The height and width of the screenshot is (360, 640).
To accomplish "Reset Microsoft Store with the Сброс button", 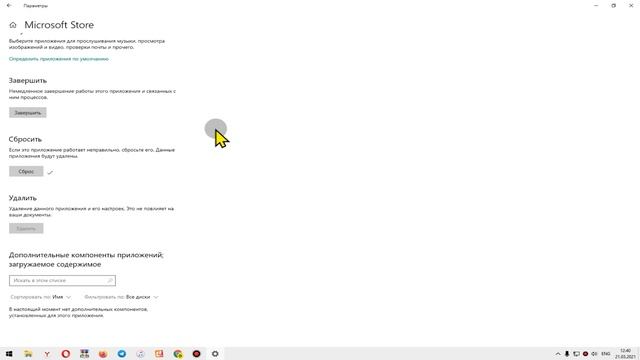I will [26, 171].
